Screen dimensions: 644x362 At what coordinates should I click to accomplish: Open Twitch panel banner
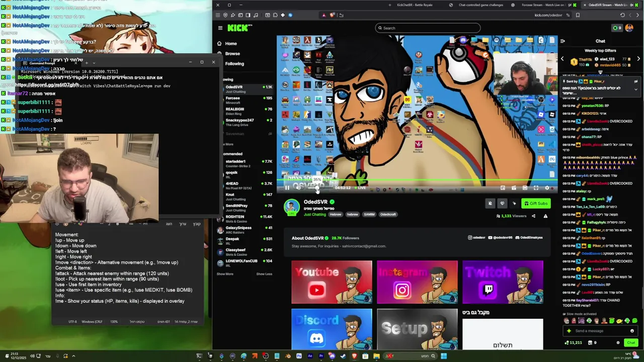click(x=503, y=282)
